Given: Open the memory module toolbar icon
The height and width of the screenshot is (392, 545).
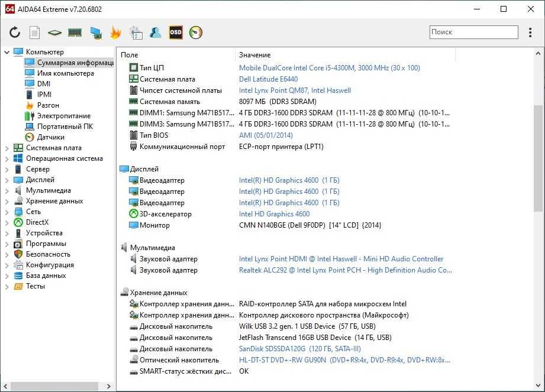Looking at the screenshot, I should click(75, 33).
